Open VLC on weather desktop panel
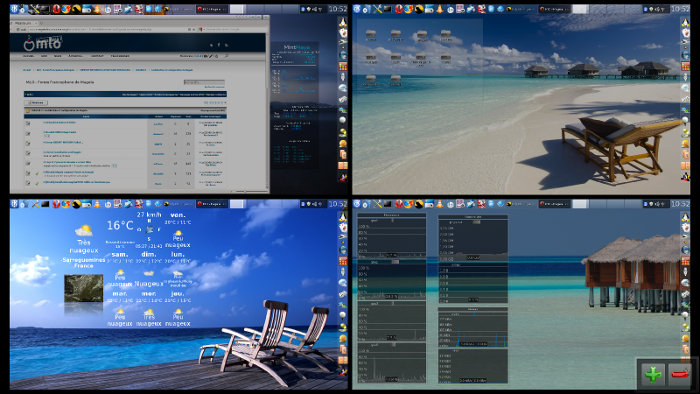The width and height of the screenshot is (700, 394). tap(97, 204)
